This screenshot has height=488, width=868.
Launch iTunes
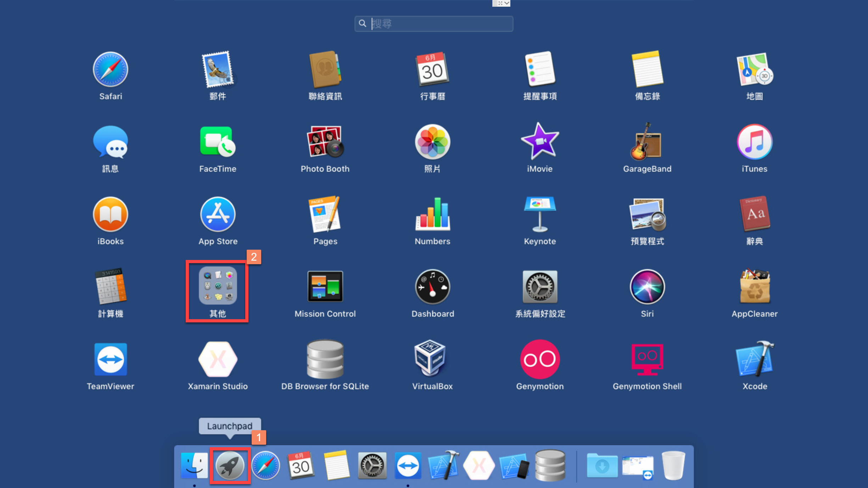(x=755, y=142)
